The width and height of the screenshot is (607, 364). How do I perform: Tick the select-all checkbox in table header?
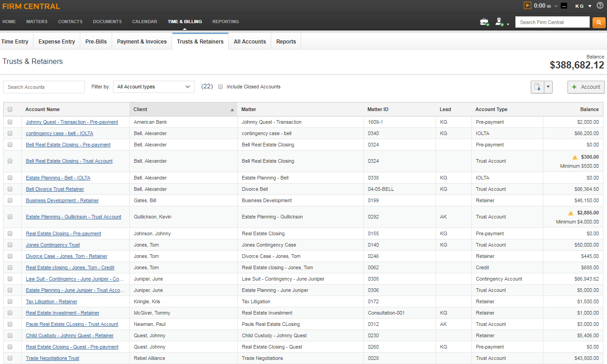click(x=10, y=109)
